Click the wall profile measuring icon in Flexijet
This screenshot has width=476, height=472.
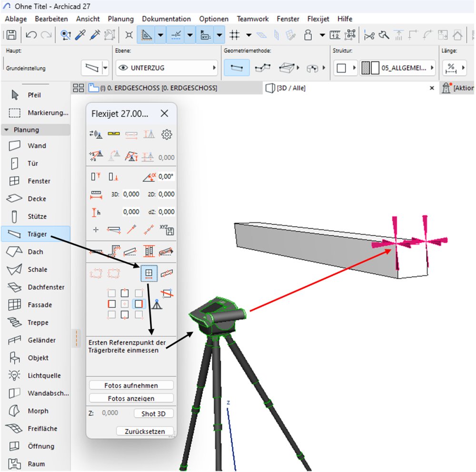click(114, 251)
